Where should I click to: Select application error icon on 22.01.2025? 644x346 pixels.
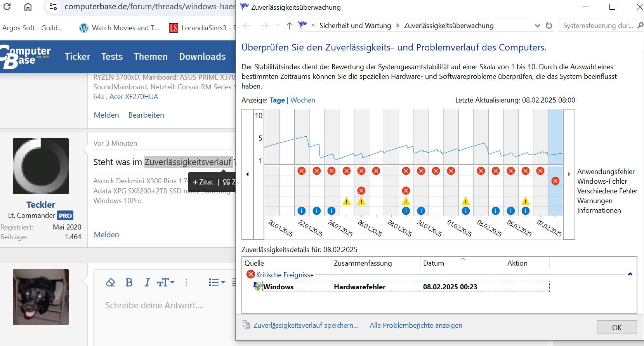point(302,171)
